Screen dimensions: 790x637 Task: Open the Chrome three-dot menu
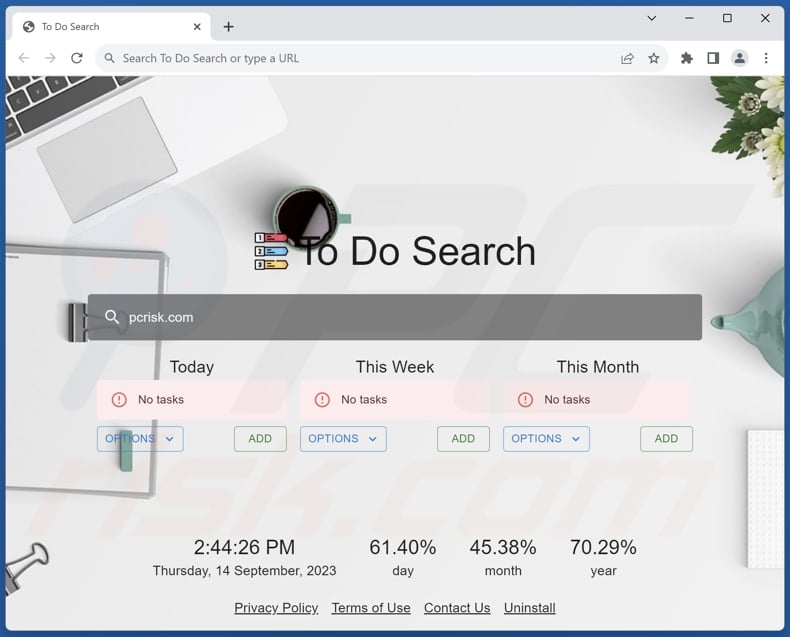click(x=767, y=58)
